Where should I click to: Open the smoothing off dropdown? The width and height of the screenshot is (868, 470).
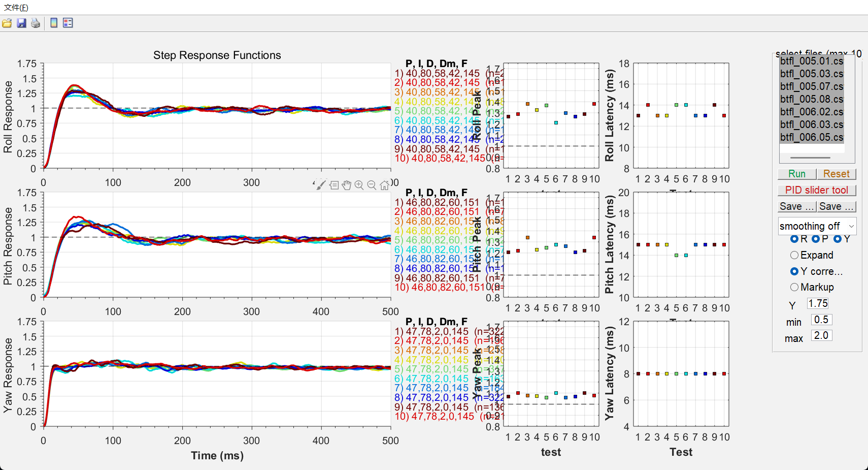pyautogui.click(x=817, y=226)
